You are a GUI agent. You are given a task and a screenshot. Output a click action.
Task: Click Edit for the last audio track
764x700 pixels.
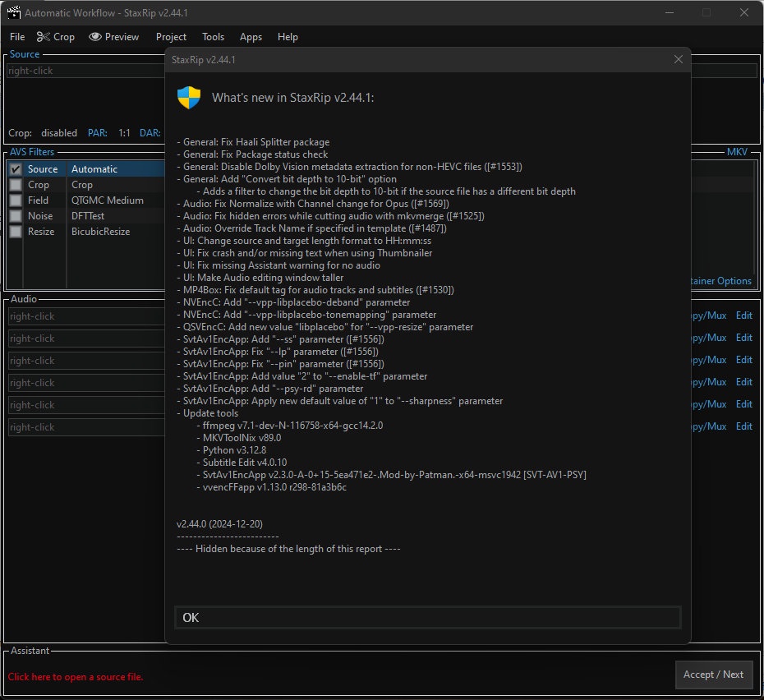tap(744, 426)
